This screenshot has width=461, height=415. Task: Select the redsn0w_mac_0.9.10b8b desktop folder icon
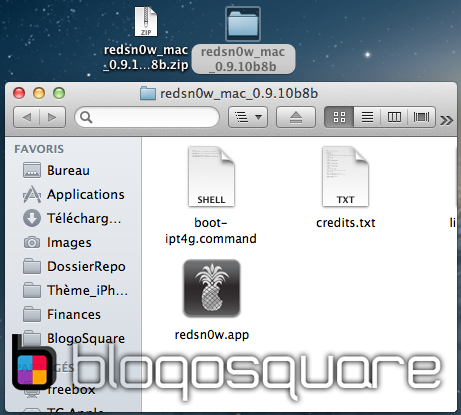point(243,24)
